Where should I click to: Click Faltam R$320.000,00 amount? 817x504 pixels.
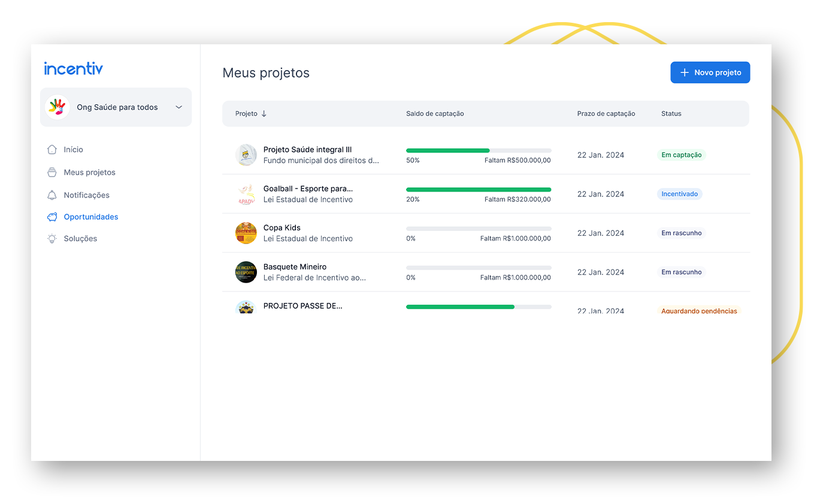pos(518,199)
